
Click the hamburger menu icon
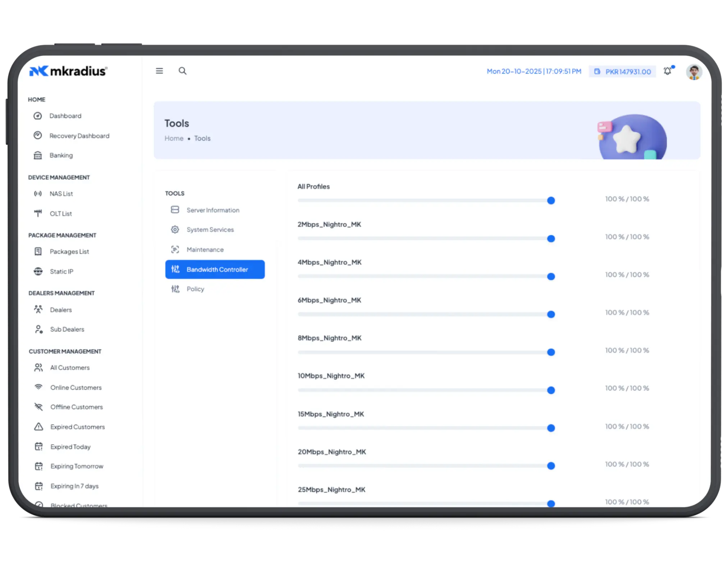tap(159, 71)
